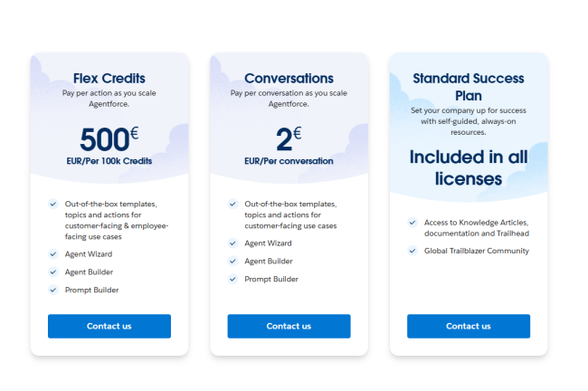The width and height of the screenshot is (588, 391).
Task: Click the 500€ price figure
Action: tap(109, 138)
